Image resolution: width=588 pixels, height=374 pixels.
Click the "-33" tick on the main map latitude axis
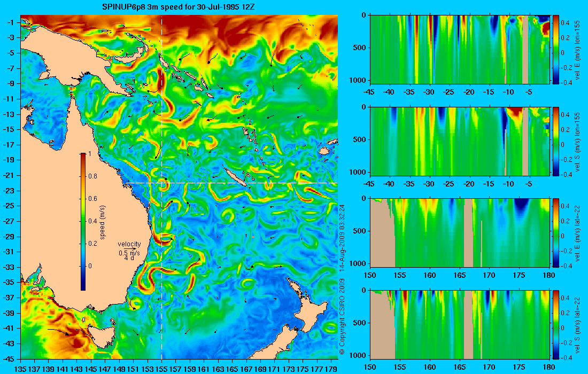point(9,267)
